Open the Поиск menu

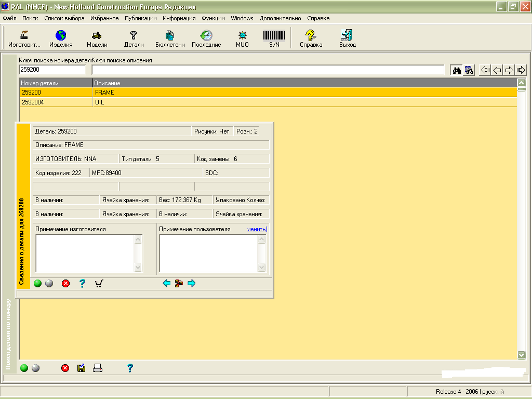[30, 18]
